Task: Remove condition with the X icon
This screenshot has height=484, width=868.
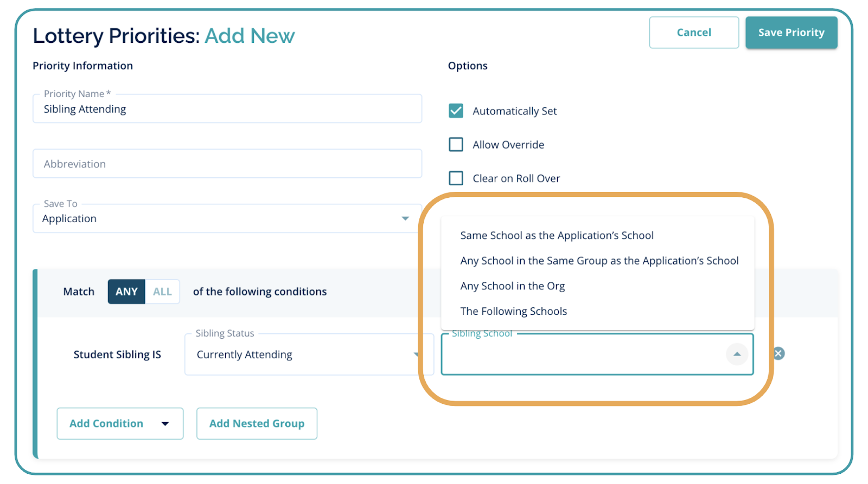Action: click(x=778, y=353)
